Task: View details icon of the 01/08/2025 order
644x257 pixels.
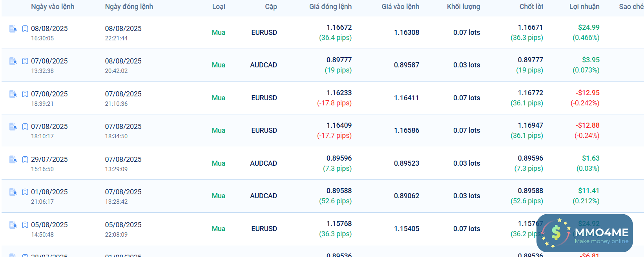Action: pos(13,192)
